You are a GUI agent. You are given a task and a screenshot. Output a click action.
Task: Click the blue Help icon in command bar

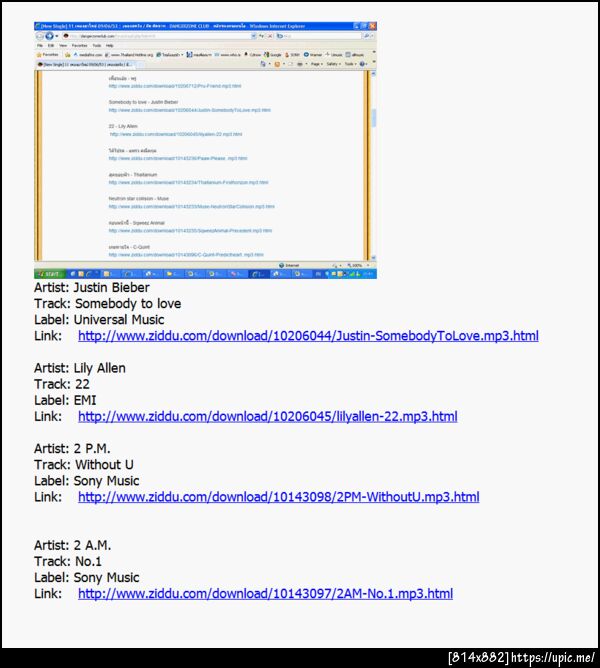[x=363, y=64]
